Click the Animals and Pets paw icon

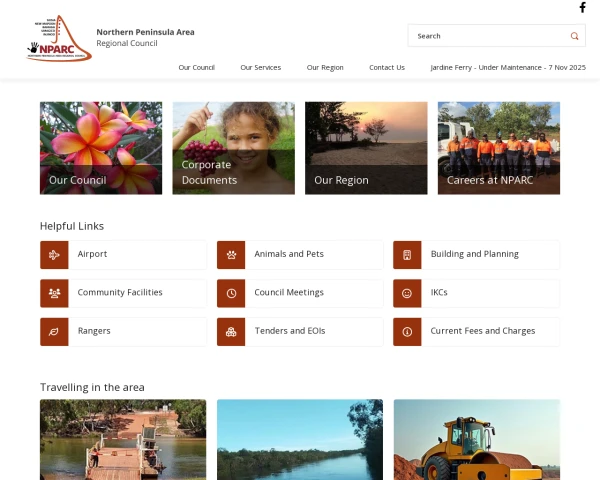[231, 255]
